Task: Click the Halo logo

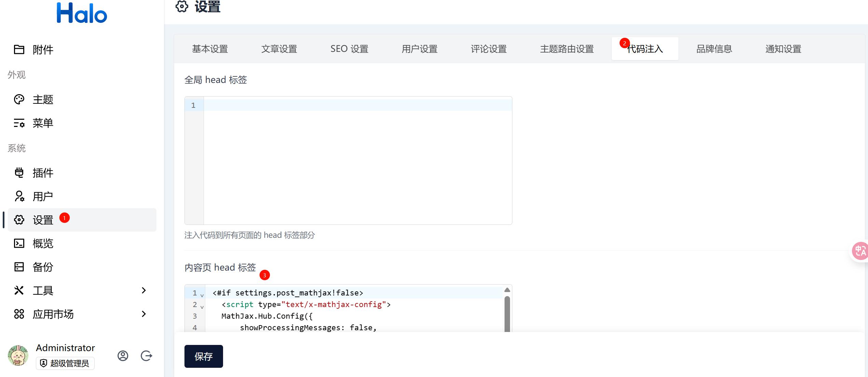Action: [x=82, y=13]
